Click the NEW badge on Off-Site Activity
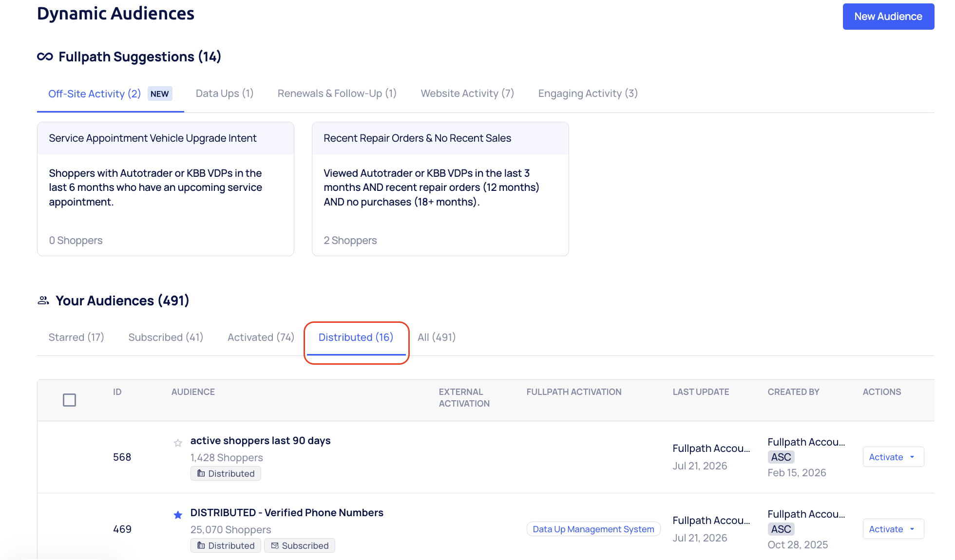955x560 pixels. (160, 94)
